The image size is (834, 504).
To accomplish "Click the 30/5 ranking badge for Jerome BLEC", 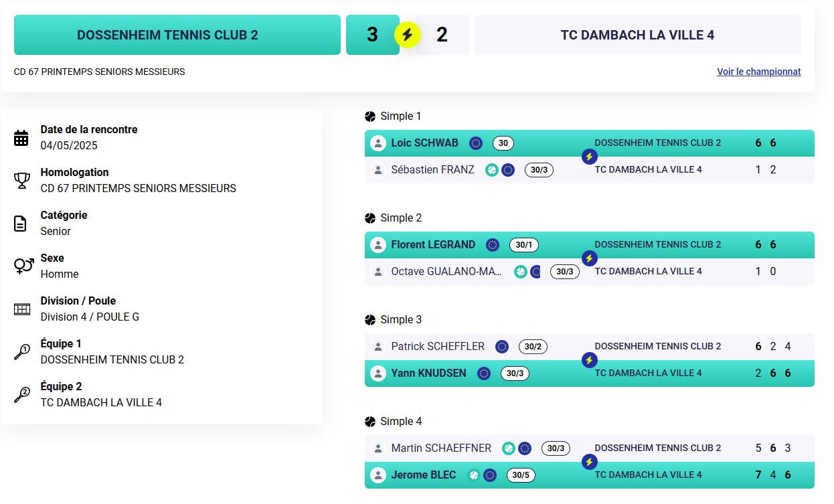I will (521, 475).
